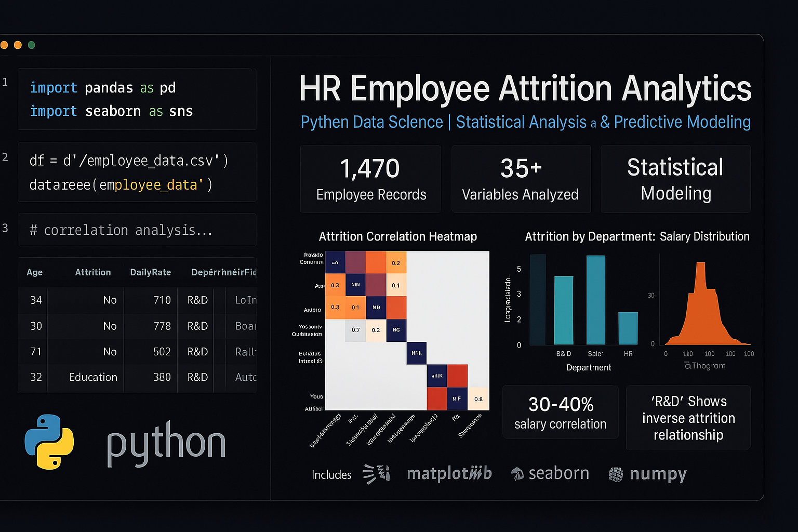
Task: Click the green window control dot
Action: (x=31, y=45)
